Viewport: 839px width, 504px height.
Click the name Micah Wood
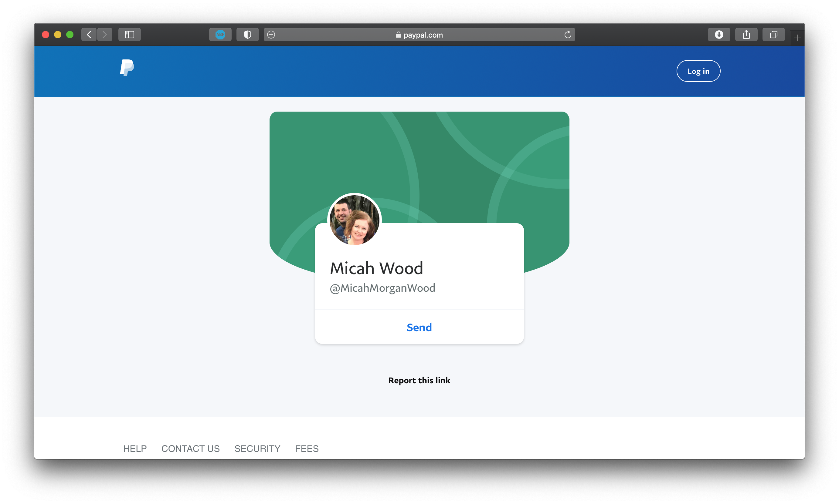coord(377,268)
